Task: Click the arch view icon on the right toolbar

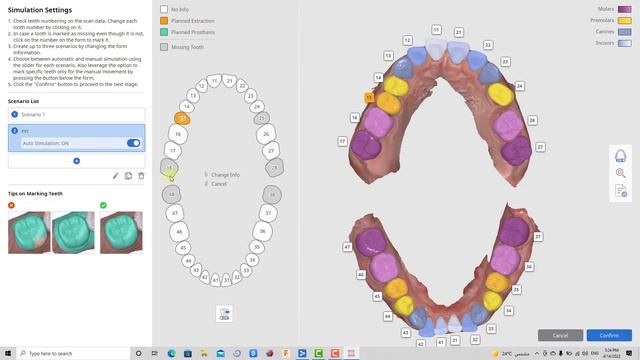Action: point(620,156)
